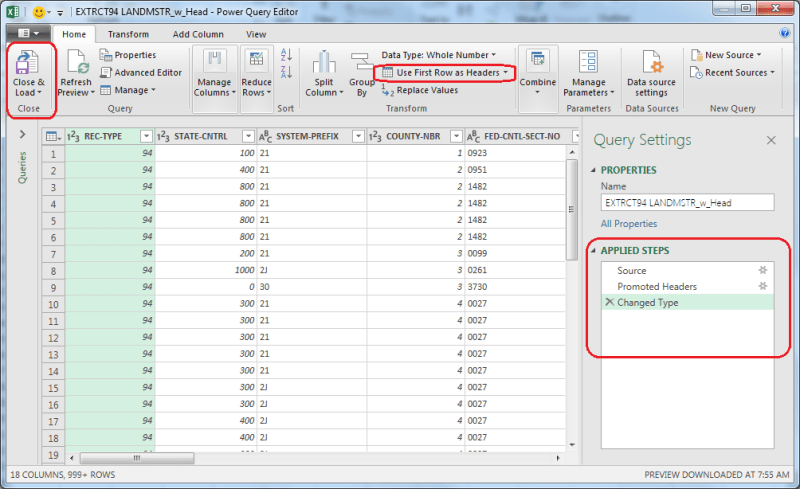Viewport: 800px width, 489px height.
Task: Open the STATE-CNTRL column filter dropdown
Action: (248, 136)
